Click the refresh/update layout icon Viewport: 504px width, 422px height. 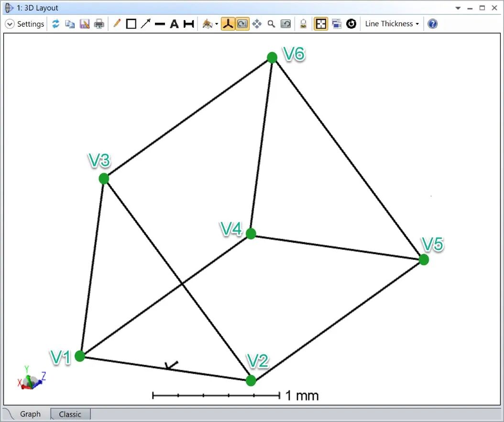[55, 24]
